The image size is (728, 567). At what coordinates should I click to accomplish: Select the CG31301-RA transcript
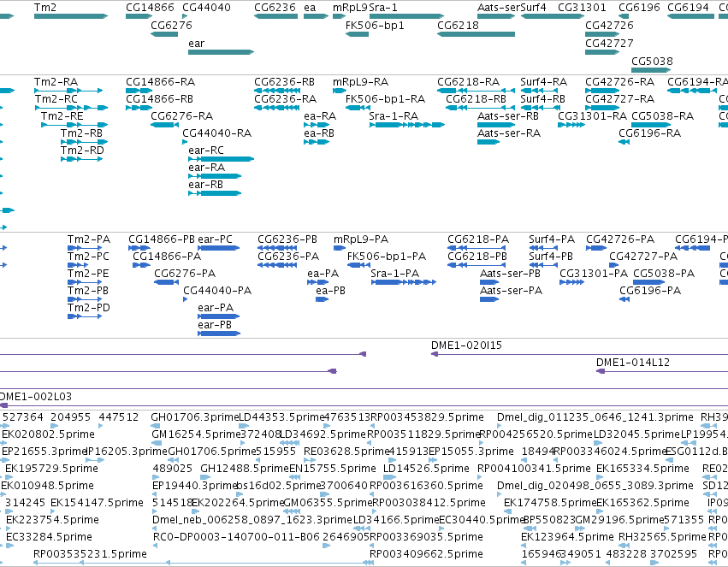tap(571, 125)
